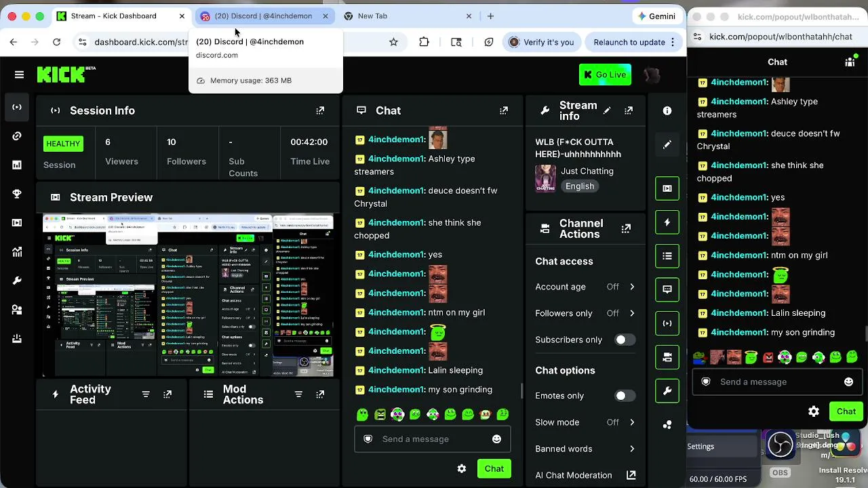Edit Stream info with the pencil icon
This screenshot has width=868, height=488.
tap(608, 110)
